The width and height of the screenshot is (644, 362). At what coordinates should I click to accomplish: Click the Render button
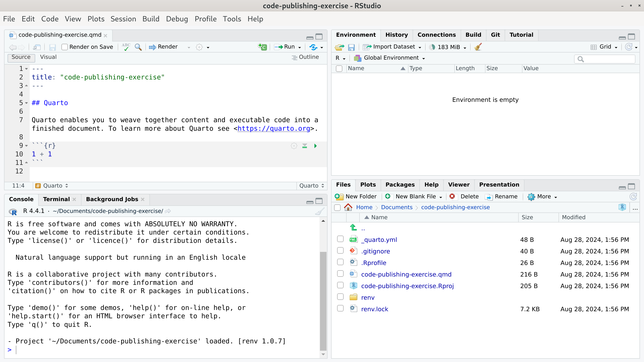(x=163, y=47)
